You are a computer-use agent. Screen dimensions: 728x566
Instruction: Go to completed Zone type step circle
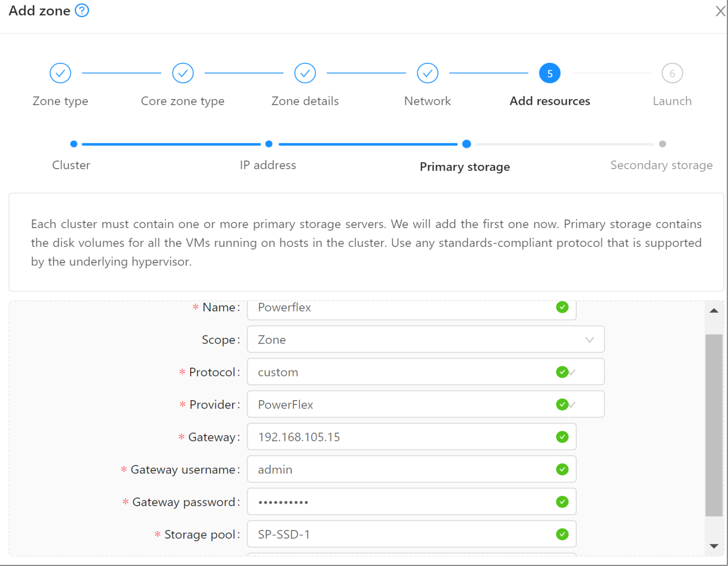(60, 73)
